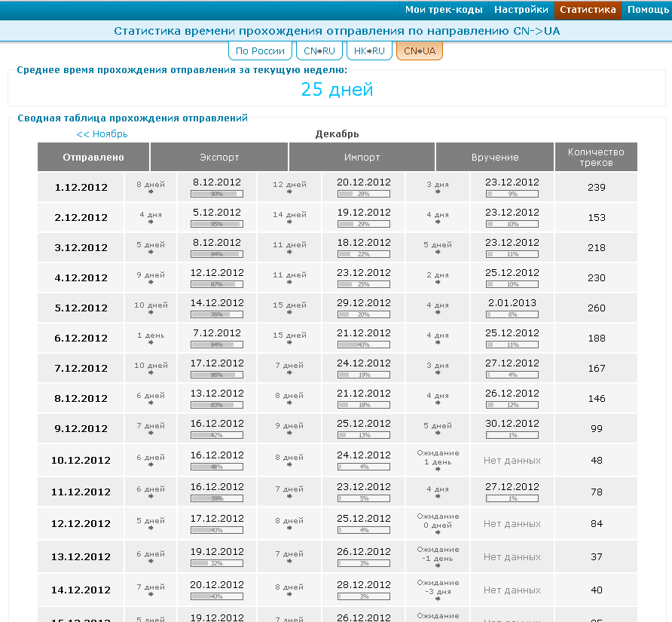This screenshot has width=672, height=622.
Task: Go to previous month << Ноябрь
Action: 102,134
